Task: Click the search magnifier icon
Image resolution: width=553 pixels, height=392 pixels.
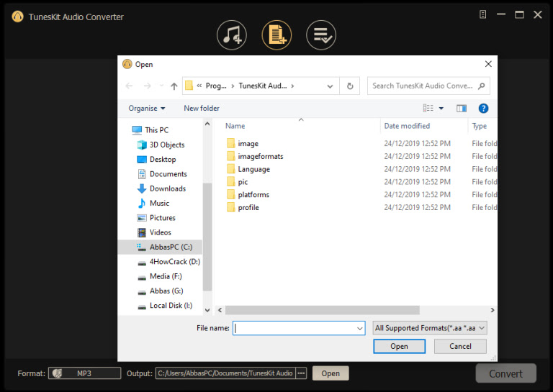Action: (482, 86)
